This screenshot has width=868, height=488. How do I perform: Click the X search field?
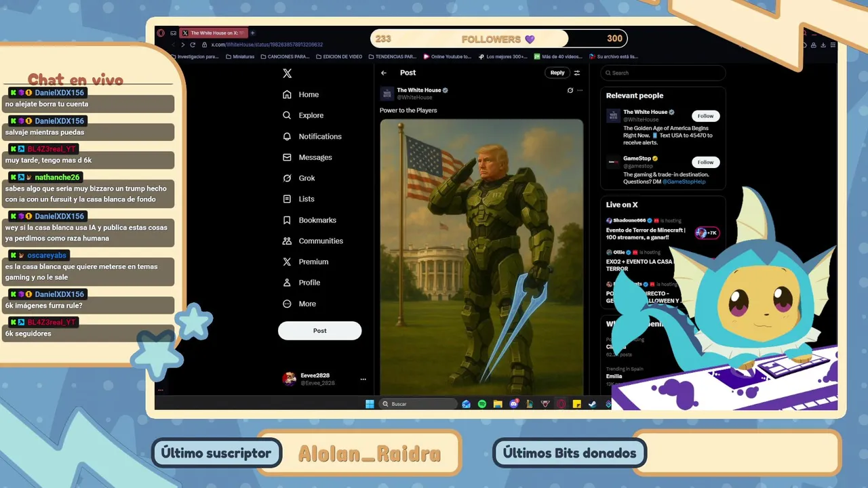pos(665,73)
